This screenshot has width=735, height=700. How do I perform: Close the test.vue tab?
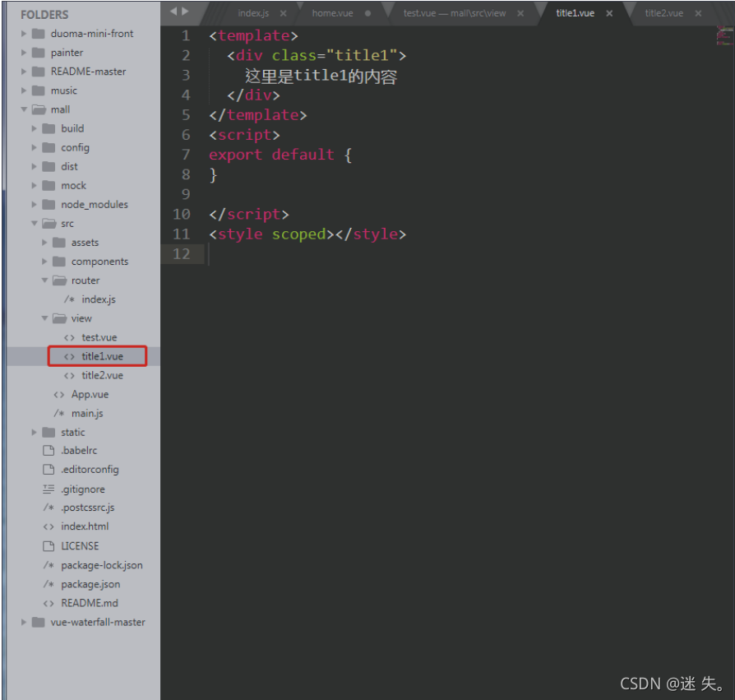[520, 14]
